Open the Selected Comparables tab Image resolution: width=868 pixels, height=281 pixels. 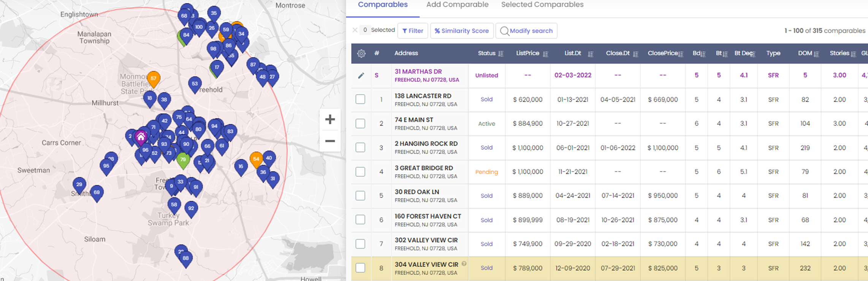pos(542,5)
